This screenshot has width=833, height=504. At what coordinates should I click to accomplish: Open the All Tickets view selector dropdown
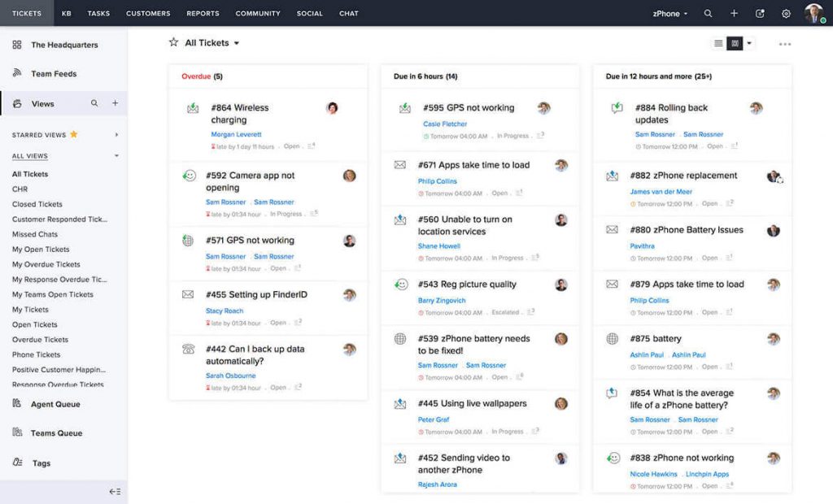pos(237,42)
